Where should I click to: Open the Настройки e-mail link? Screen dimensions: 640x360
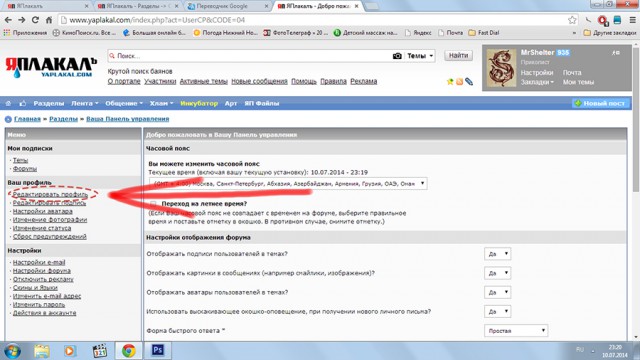pyautogui.click(x=39, y=262)
